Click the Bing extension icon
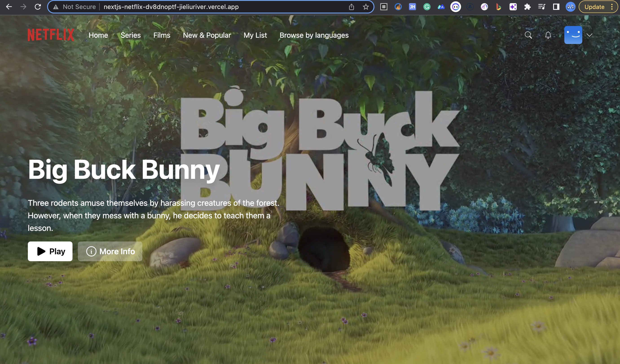 [x=499, y=7]
